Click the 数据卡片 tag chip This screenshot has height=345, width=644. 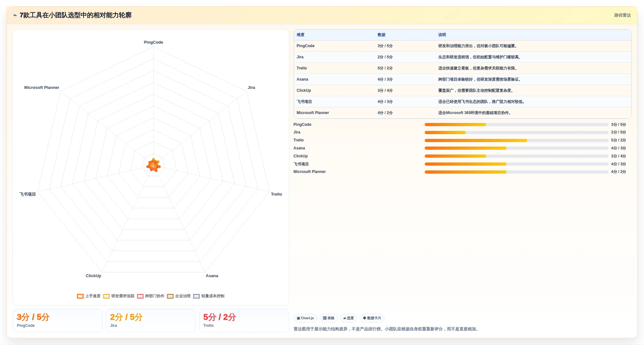372,318
